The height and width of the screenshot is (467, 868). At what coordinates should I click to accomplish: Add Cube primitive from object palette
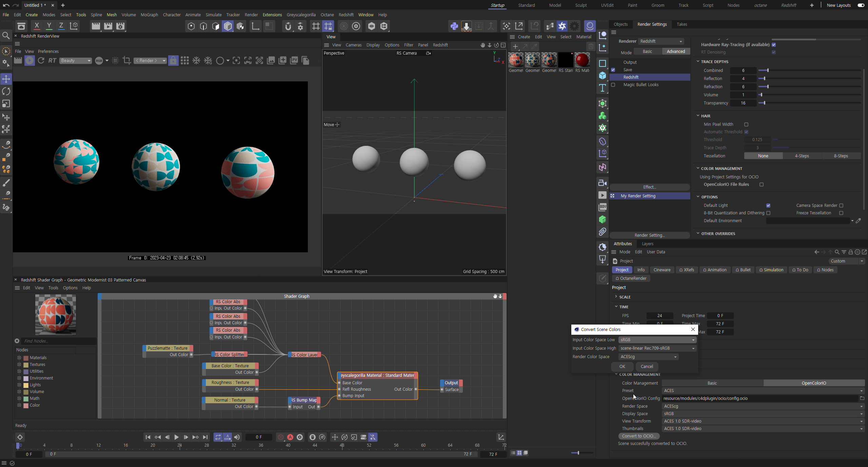tap(603, 75)
